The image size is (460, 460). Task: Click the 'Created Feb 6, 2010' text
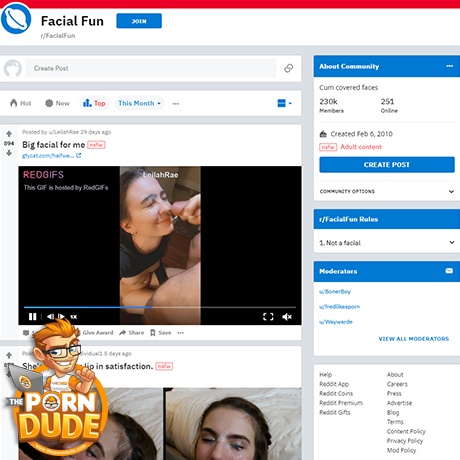361,134
